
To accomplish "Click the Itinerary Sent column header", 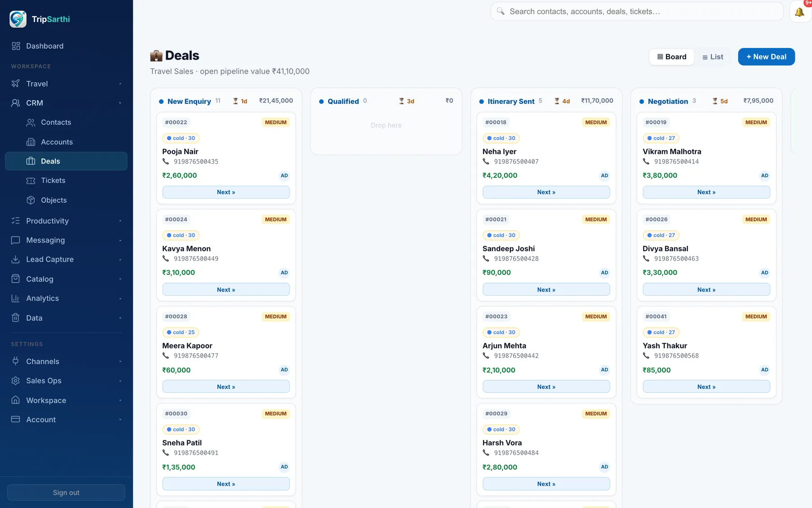I will coord(511,102).
